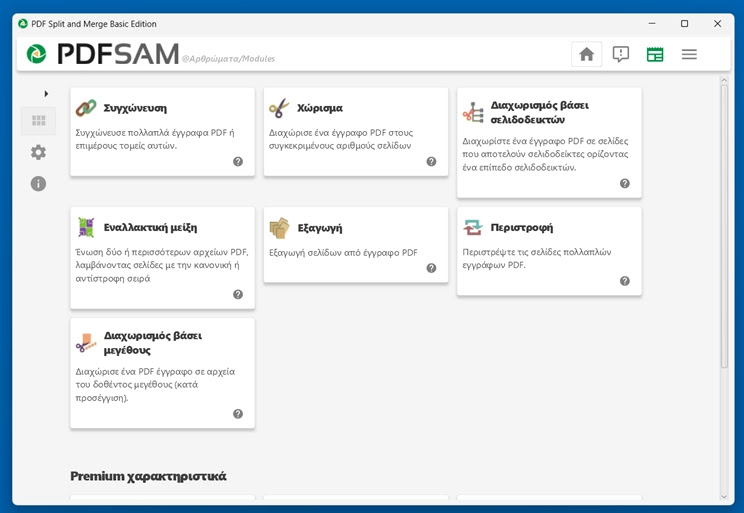Screen dimensions: 744x513
Task: Maximize the PDFSAM window
Action: [684, 23]
